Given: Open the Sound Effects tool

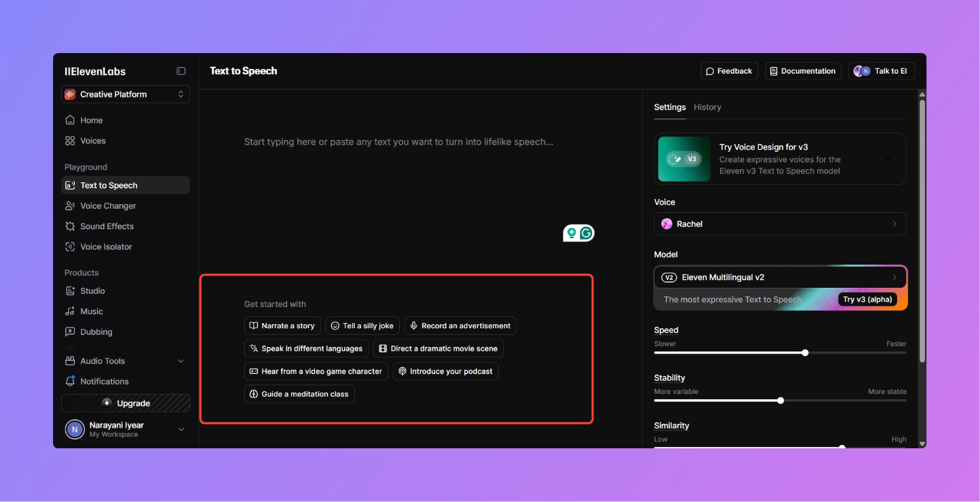Looking at the screenshot, I should click(125, 226).
